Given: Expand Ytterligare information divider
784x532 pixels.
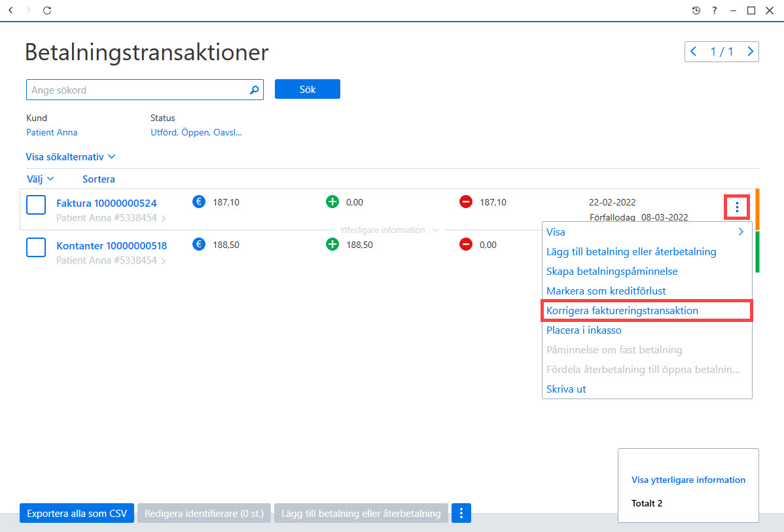Looking at the screenshot, I should [389, 230].
